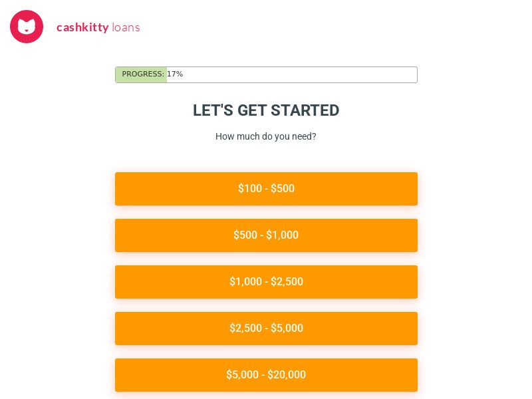Pick the $1,000 - $2,500 range
This screenshot has width=532, height=399.
pos(266,282)
